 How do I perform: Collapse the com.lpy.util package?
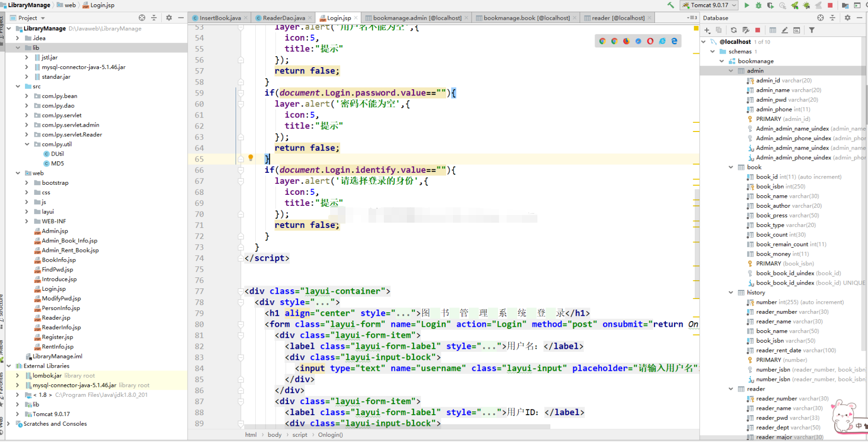click(27, 144)
